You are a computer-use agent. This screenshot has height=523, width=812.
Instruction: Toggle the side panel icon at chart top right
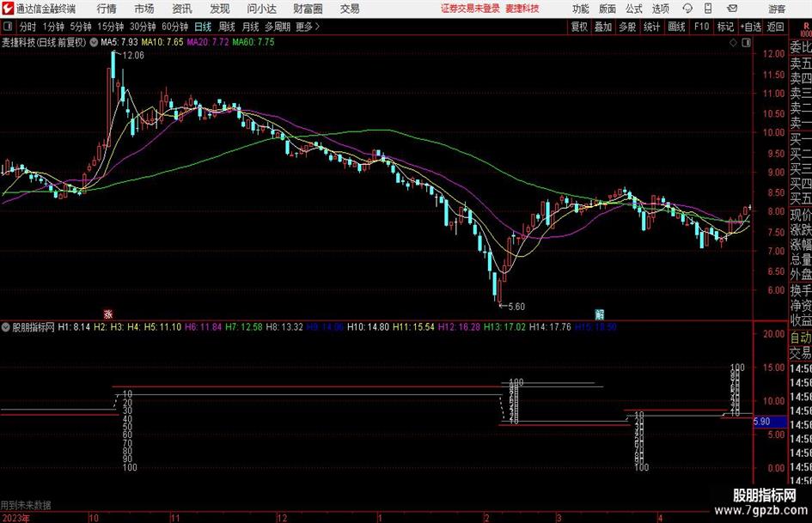pyautogui.click(x=746, y=43)
